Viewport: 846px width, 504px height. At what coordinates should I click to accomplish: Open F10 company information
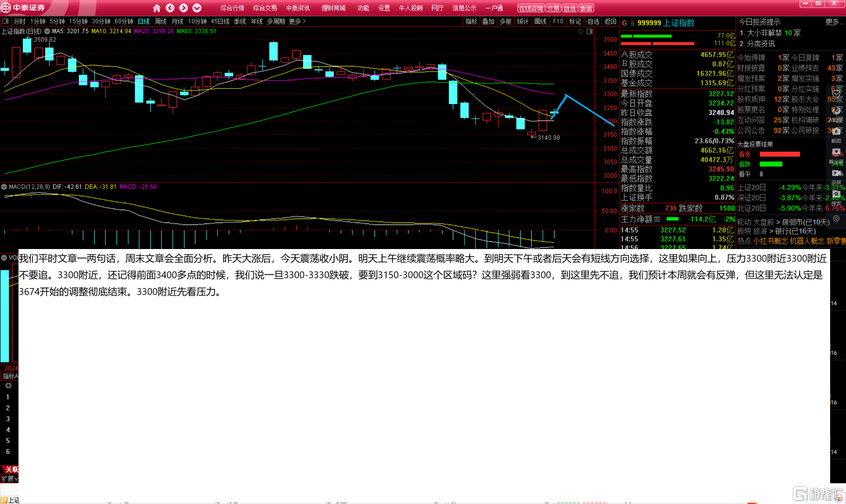tap(558, 21)
